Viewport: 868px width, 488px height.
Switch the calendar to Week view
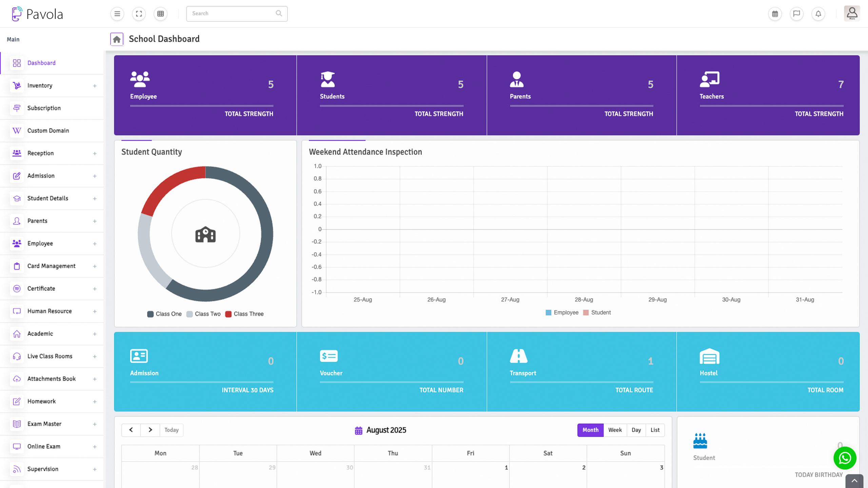[615, 430]
